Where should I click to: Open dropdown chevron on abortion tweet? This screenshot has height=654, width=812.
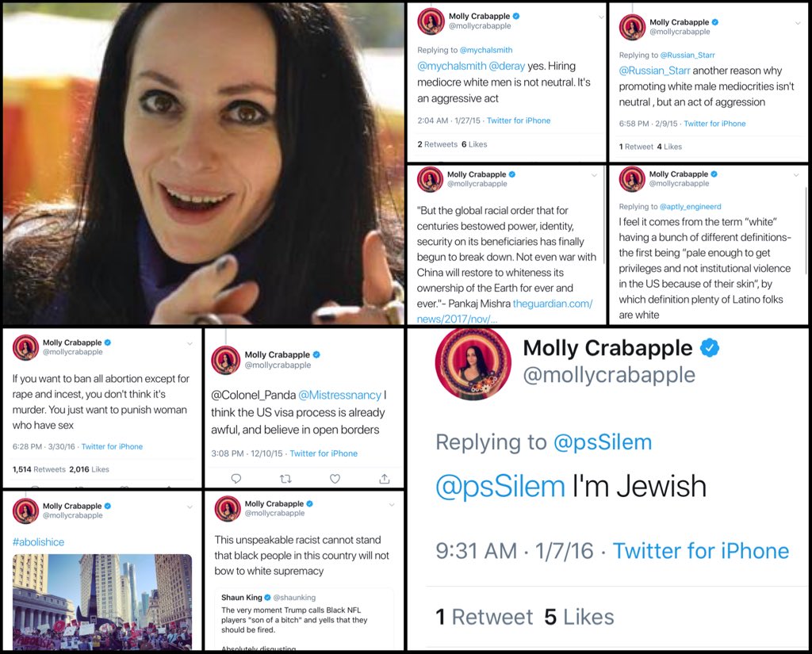pos(190,344)
